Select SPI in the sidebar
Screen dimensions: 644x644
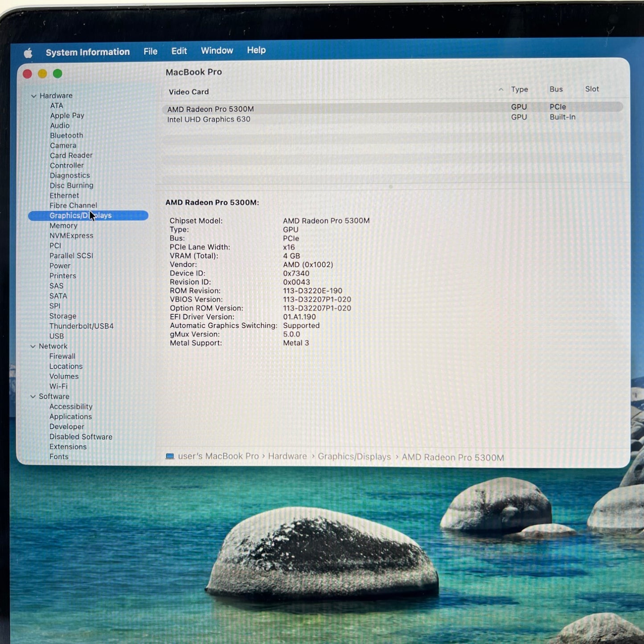(55, 306)
